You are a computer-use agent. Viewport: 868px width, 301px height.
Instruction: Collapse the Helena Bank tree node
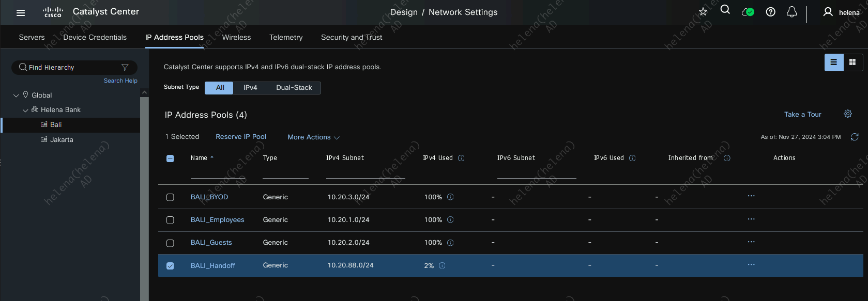25,110
